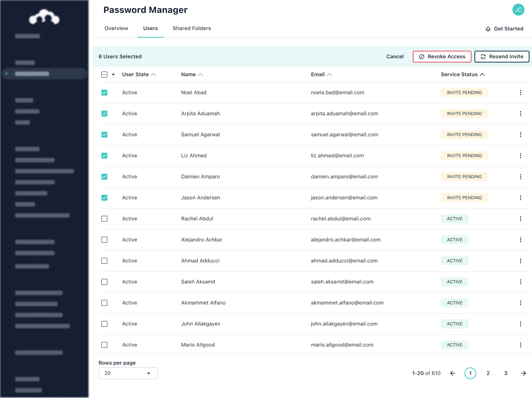Go to previous page with left arrow
The width and height of the screenshot is (532, 398).
pos(452,373)
